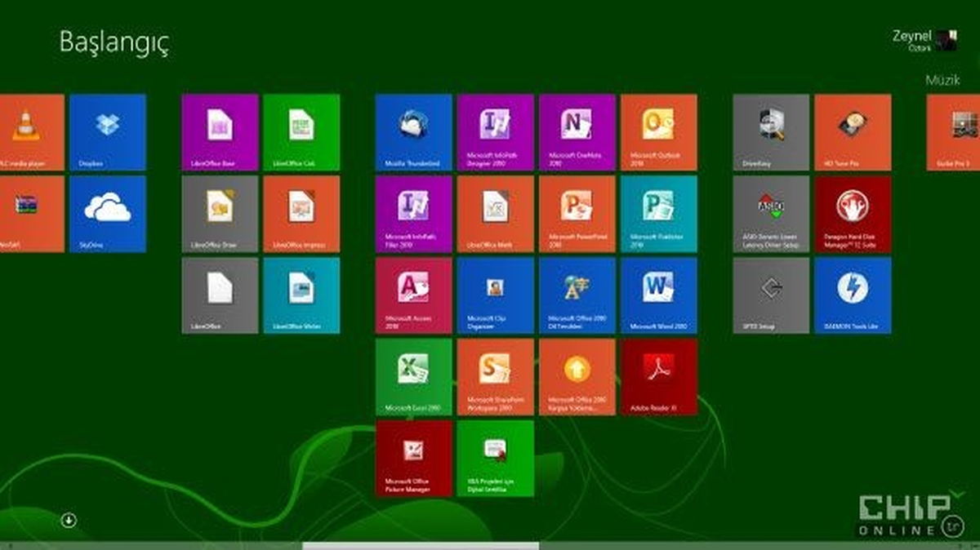
Task: Open Microsoft PowerPoint 2010 tile
Action: click(x=577, y=214)
